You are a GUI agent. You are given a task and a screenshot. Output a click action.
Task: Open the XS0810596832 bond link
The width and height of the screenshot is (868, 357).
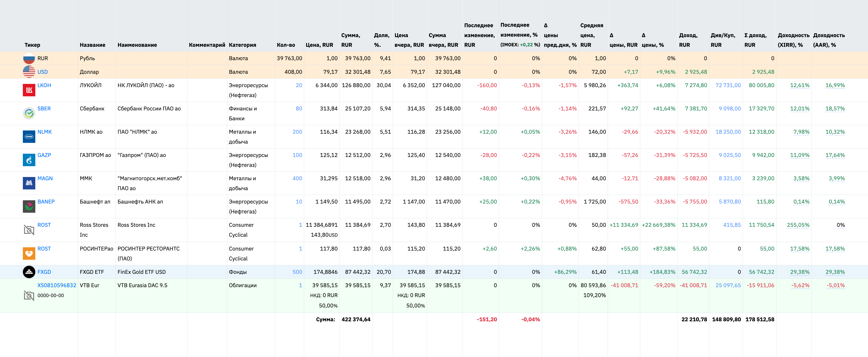57,285
